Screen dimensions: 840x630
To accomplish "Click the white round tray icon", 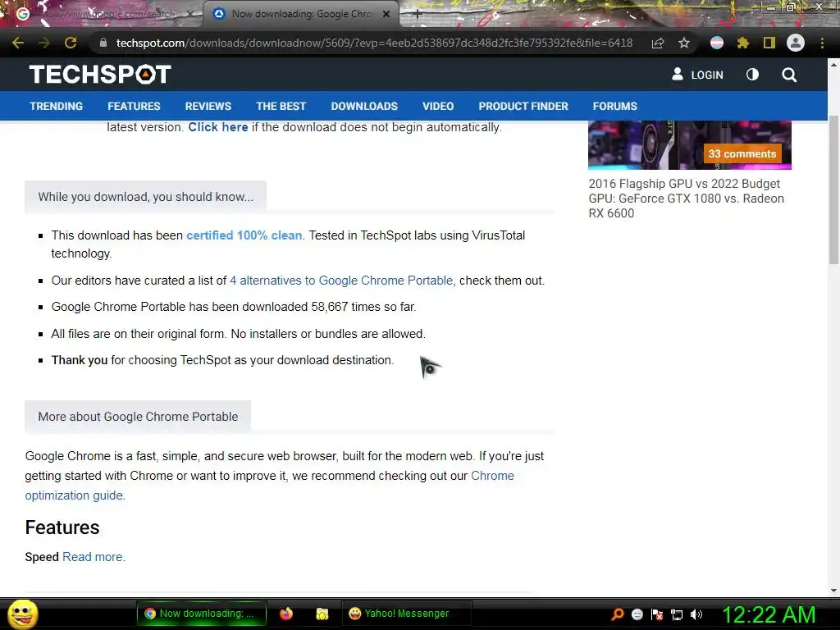I will 637,614.
